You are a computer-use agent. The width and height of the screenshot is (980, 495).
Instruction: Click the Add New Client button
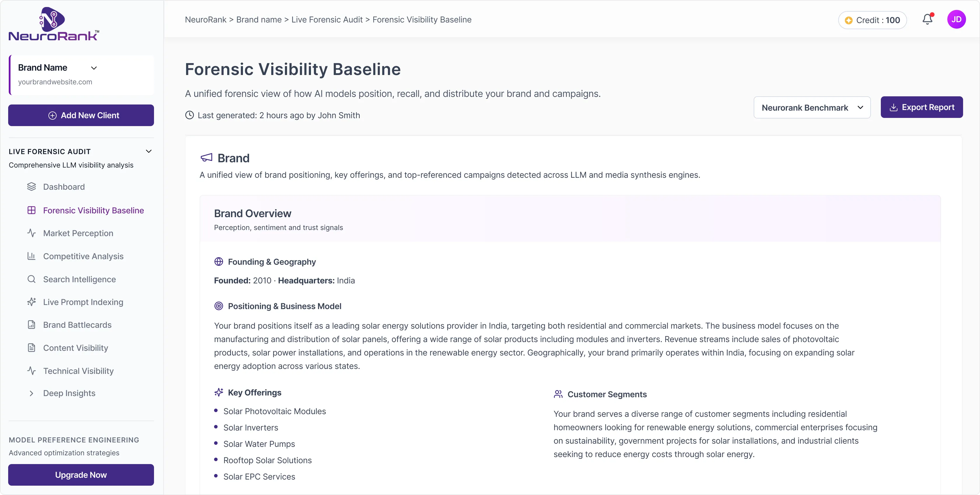pyautogui.click(x=81, y=115)
